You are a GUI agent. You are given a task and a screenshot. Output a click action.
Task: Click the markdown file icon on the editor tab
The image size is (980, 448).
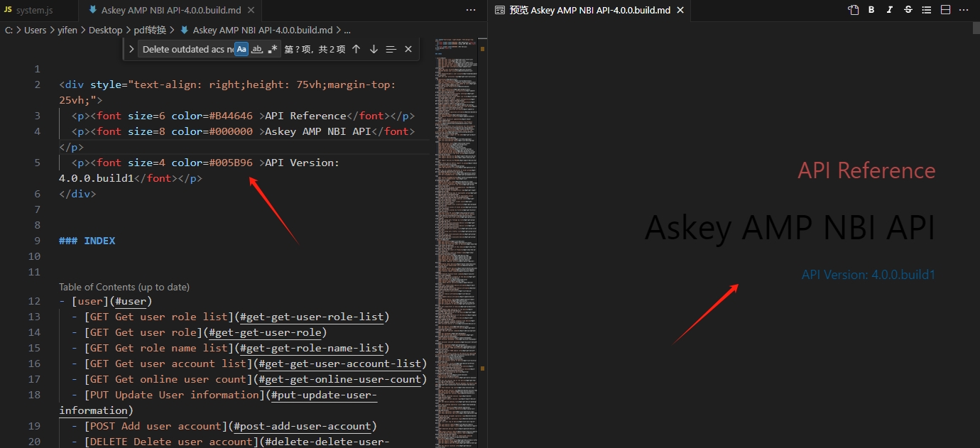click(92, 10)
